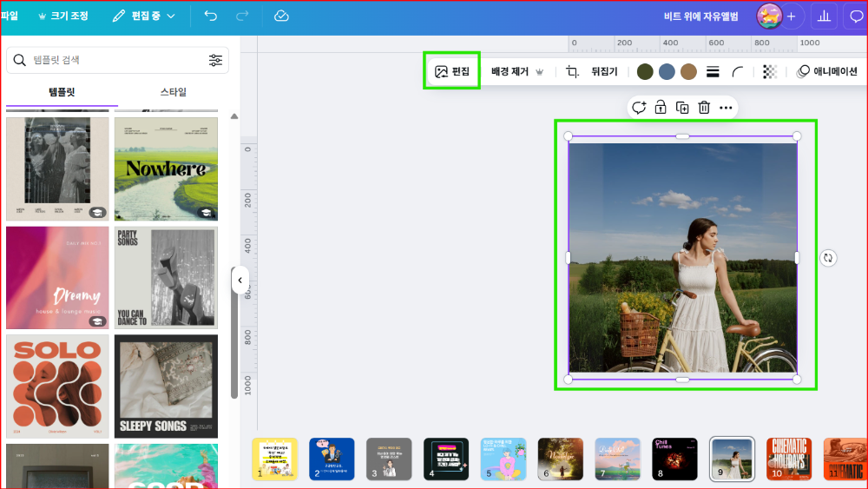Select the black-and-white collage template
This screenshot has height=489, width=868.
(57, 169)
